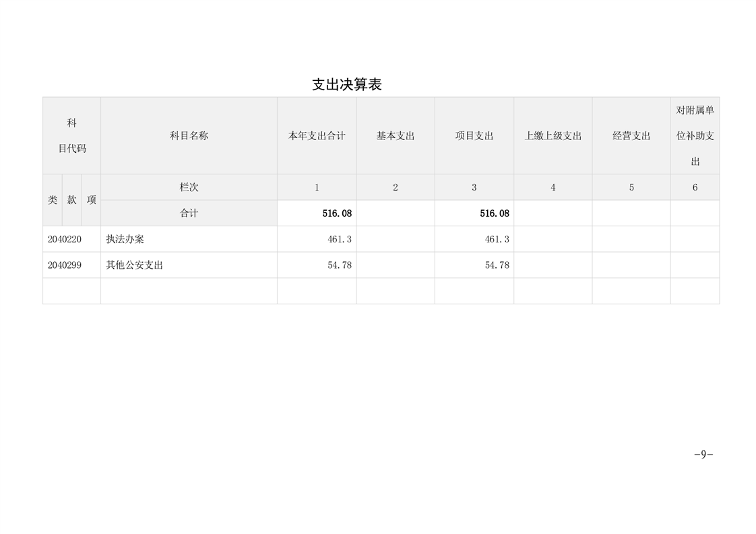This screenshot has width=756, height=534.
Task: Select the 上缴上级支出 column header
Action: click(553, 136)
